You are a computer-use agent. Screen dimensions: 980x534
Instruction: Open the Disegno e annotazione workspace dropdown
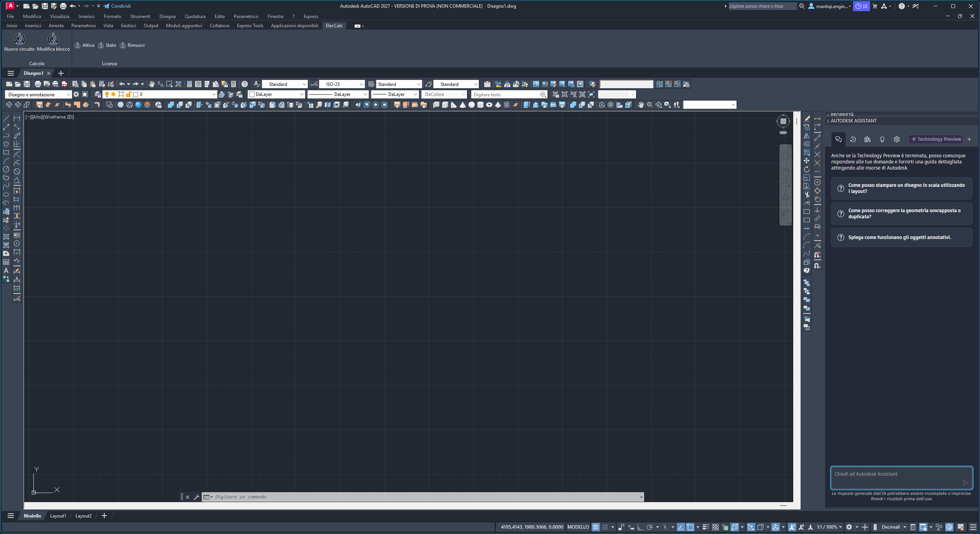point(38,94)
